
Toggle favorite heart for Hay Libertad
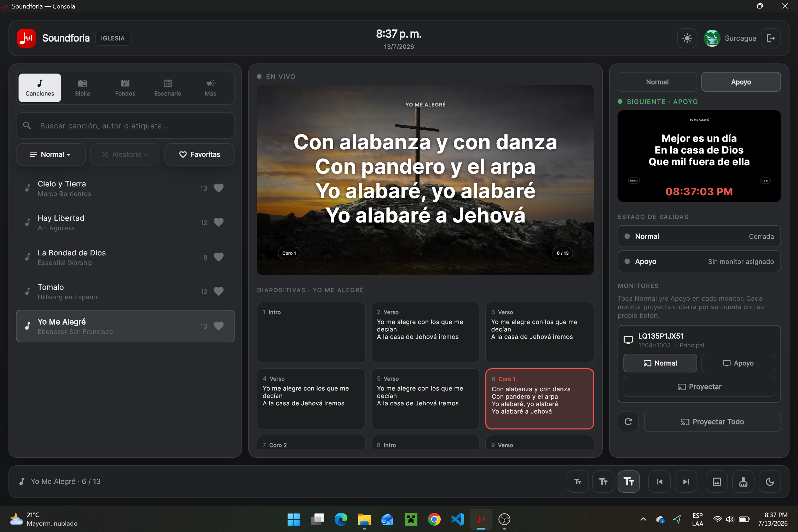[x=219, y=222]
